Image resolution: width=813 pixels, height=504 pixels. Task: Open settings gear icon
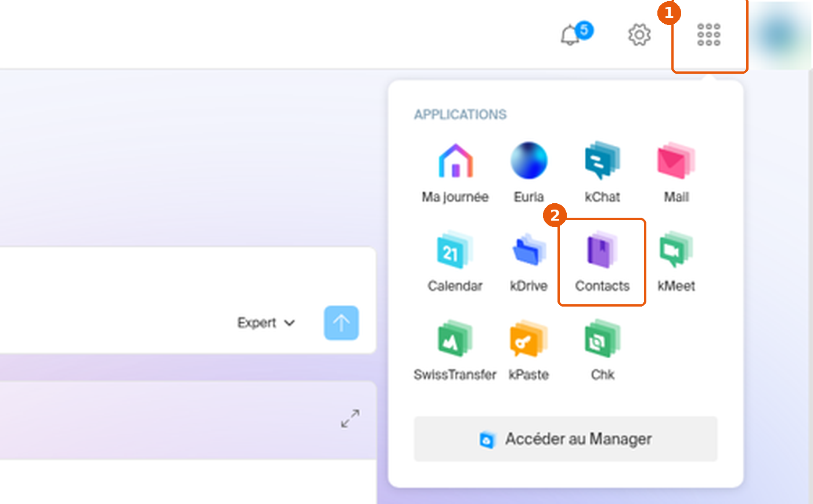pyautogui.click(x=639, y=35)
